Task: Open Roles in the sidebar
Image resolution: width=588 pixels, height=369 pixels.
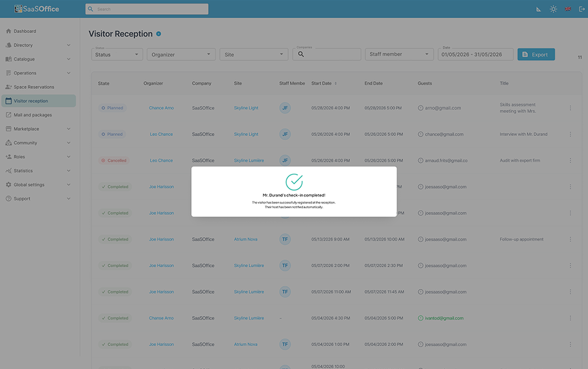Action: (x=19, y=157)
